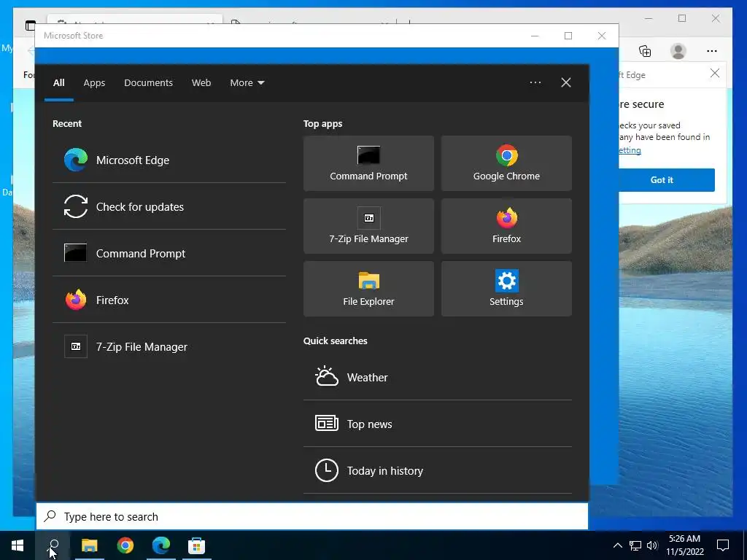Screen dimensions: 747x560
Task: Open Edge Collections toolbar icon
Action: click(x=645, y=51)
